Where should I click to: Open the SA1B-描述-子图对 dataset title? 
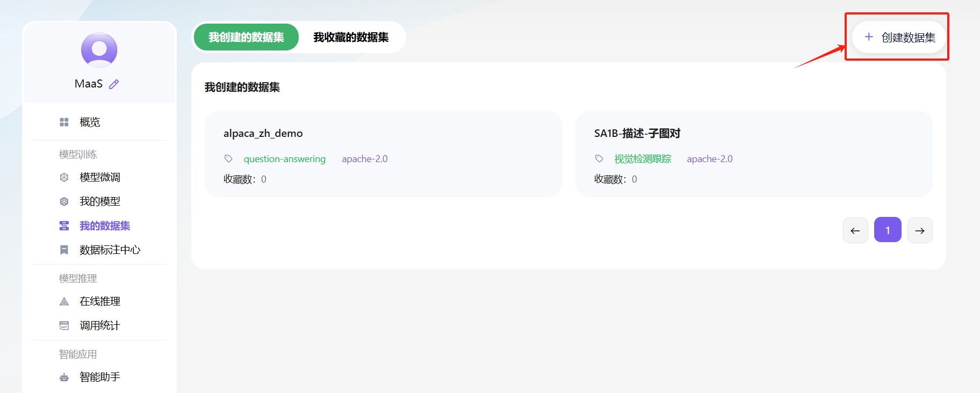click(637, 133)
